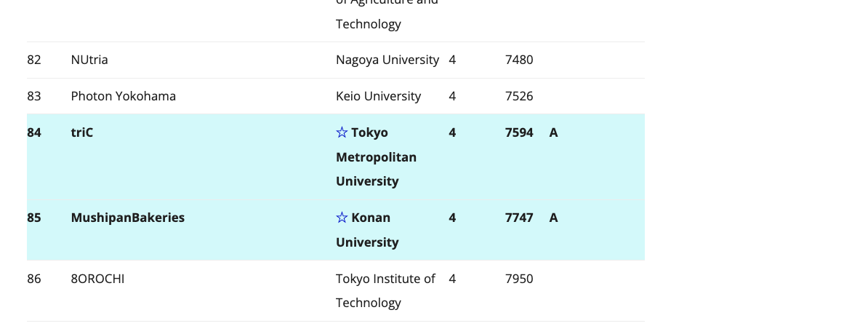Click team name NUtria
The height and width of the screenshot is (326, 868).
(89, 60)
